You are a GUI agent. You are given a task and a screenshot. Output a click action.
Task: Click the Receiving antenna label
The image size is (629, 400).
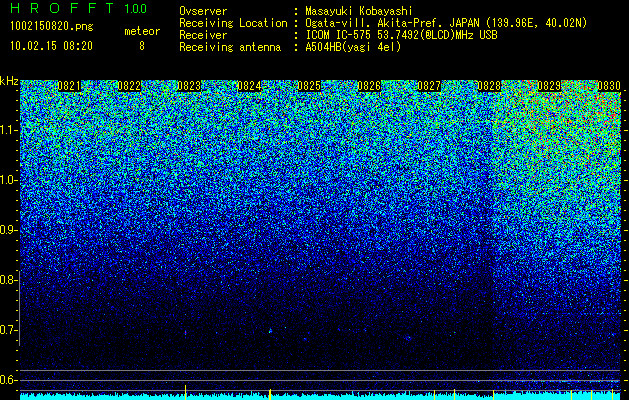[x=230, y=47]
